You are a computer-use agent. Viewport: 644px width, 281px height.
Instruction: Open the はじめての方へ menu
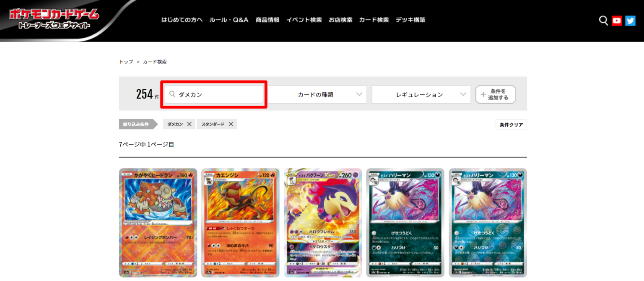182,20
